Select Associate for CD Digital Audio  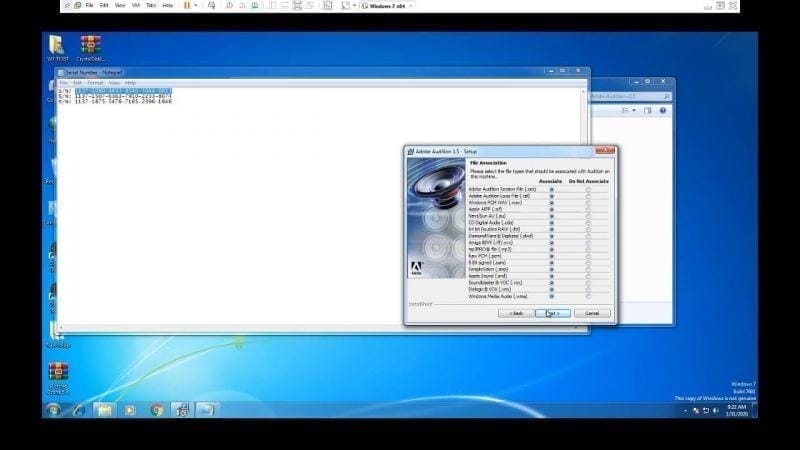[x=551, y=223]
